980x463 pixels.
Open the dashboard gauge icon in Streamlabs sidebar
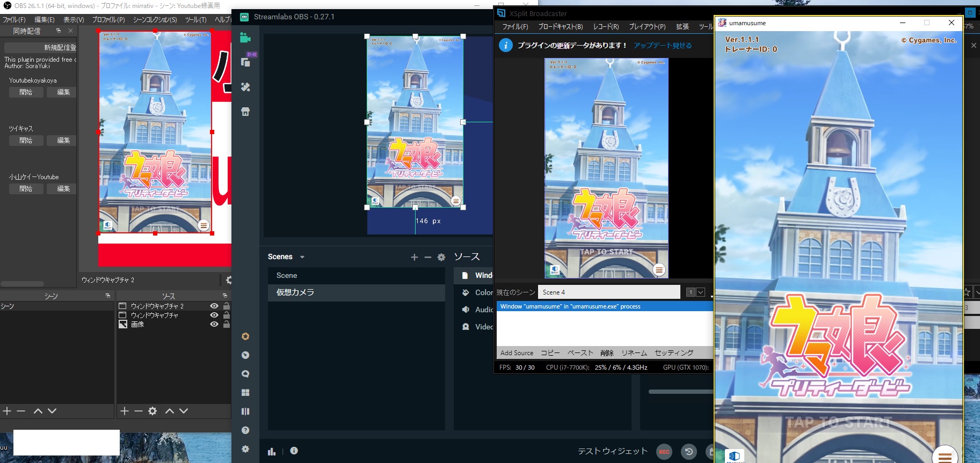coord(245,355)
